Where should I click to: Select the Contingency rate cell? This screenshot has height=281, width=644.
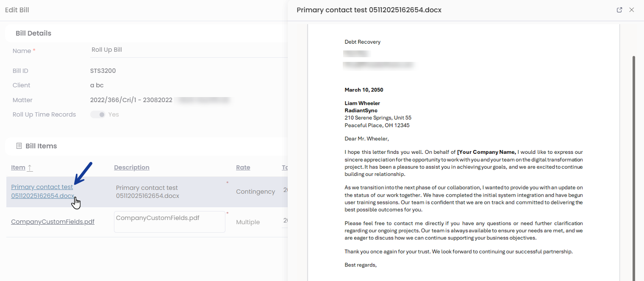click(255, 192)
